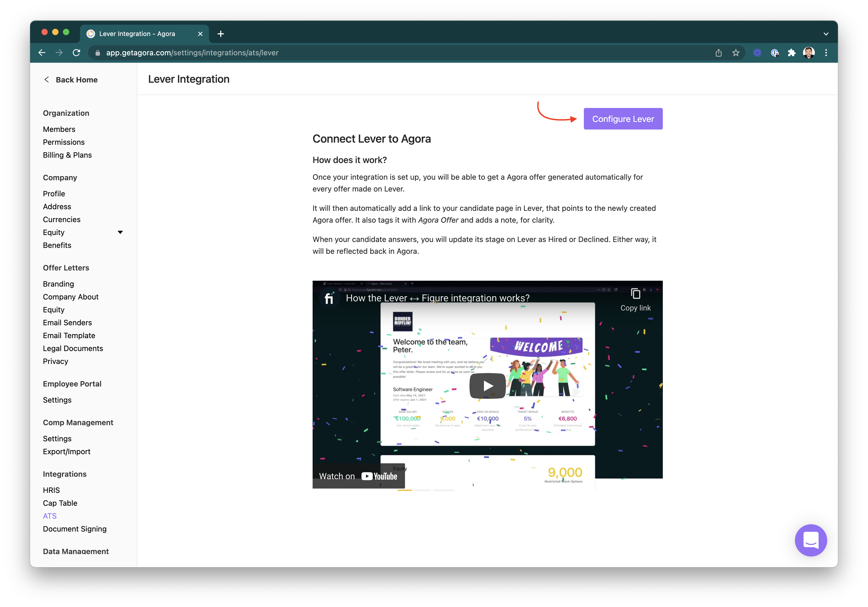Click the browser back arrow
The width and height of the screenshot is (868, 607).
[42, 53]
